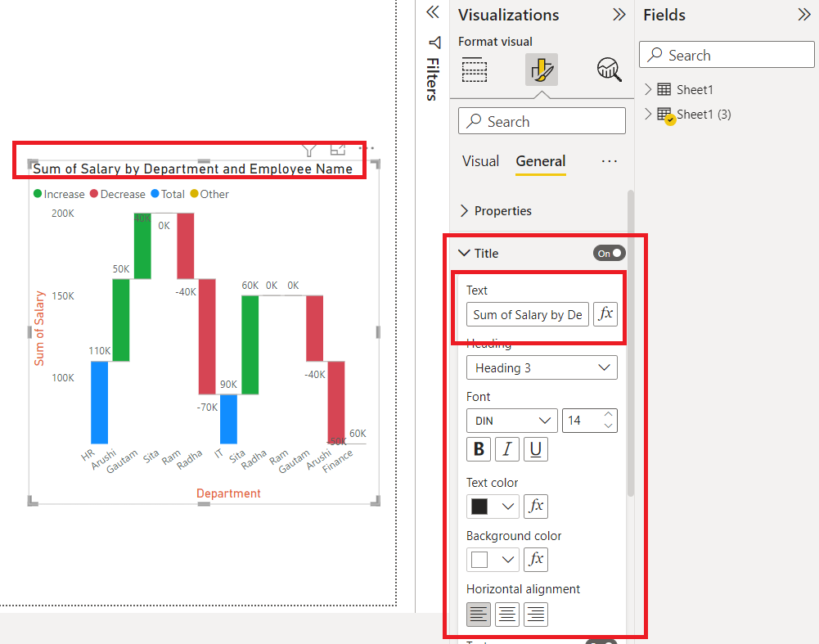Toggle the Title switch off
This screenshot has width=819, height=644.
(609, 253)
